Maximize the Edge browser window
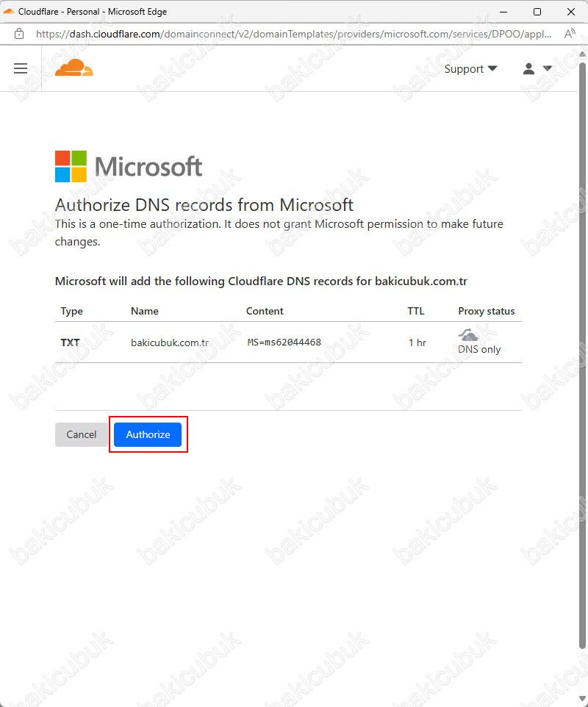The height and width of the screenshot is (707, 588). (537, 12)
